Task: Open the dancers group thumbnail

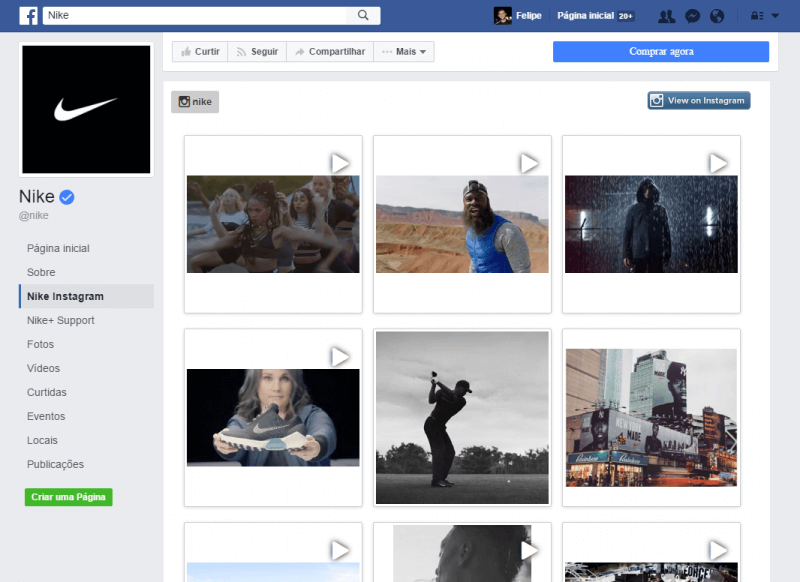Action: [x=273, y=224]
